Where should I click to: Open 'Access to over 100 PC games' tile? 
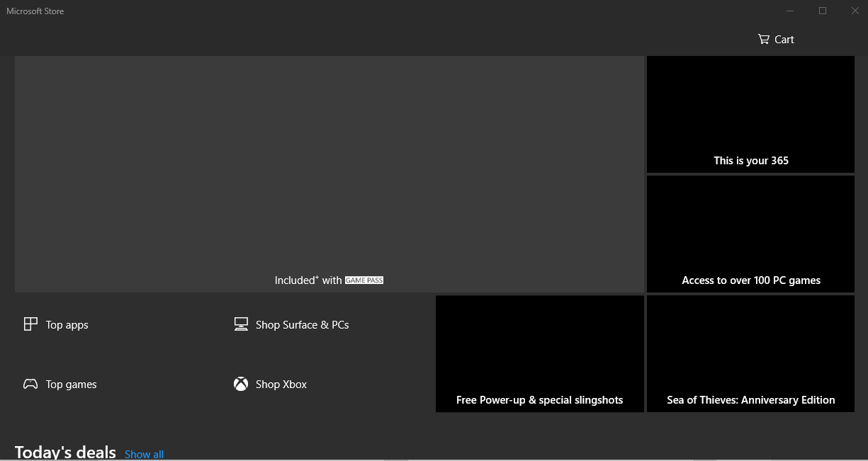(x=750, y=234)
